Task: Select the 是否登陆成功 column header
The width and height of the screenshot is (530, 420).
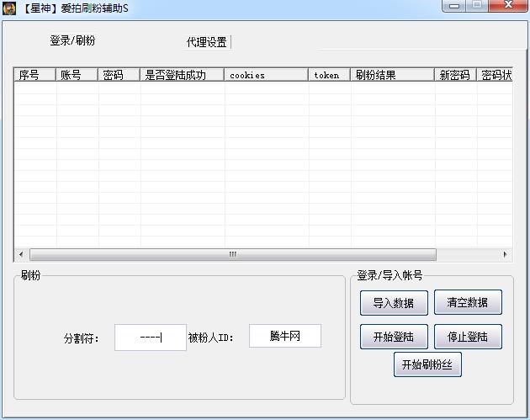Action: tap(183, 75)
